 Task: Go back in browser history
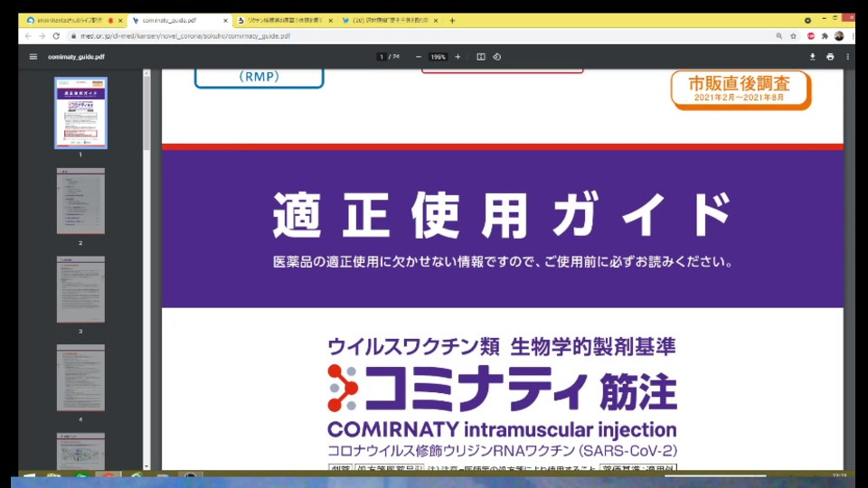pyautogui.click(x=28, y=36)
